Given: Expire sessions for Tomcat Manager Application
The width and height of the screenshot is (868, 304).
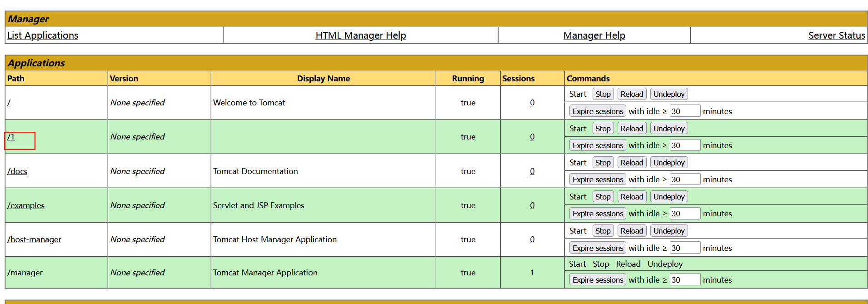Looking at the screenshot, I should [x=598, y=280].
